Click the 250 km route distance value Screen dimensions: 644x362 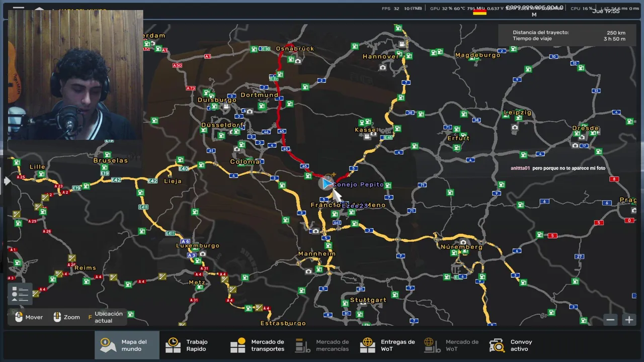tap(616, 33)
